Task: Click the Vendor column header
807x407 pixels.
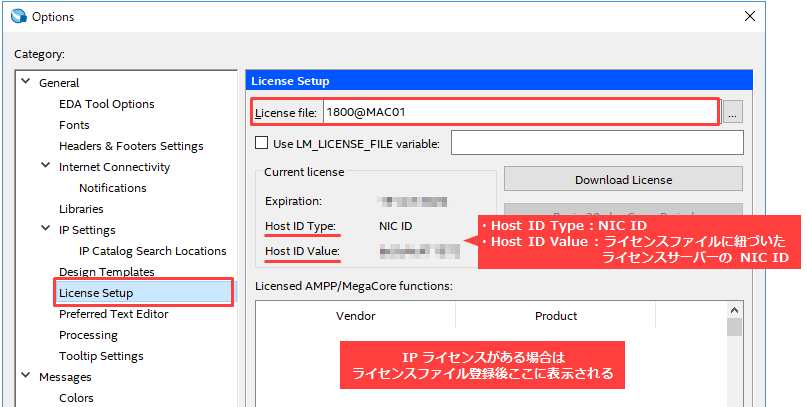Action: click(356, 315)
